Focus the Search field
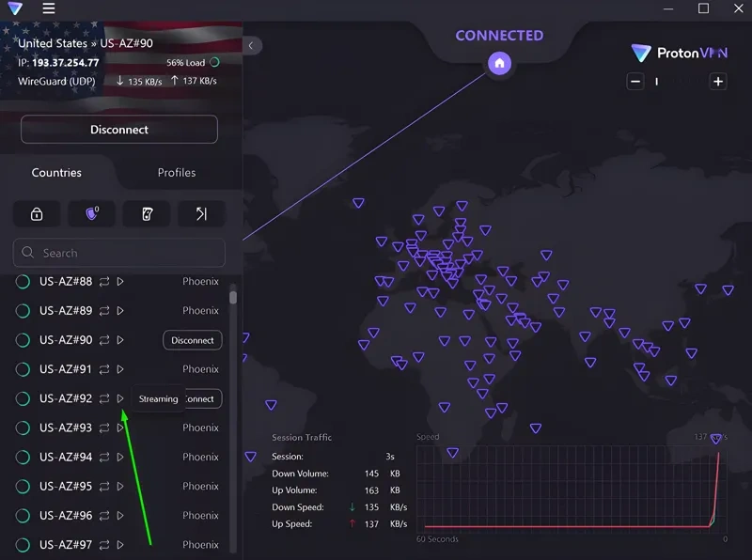This screenshot has height=560, width=752. [119, 253]
